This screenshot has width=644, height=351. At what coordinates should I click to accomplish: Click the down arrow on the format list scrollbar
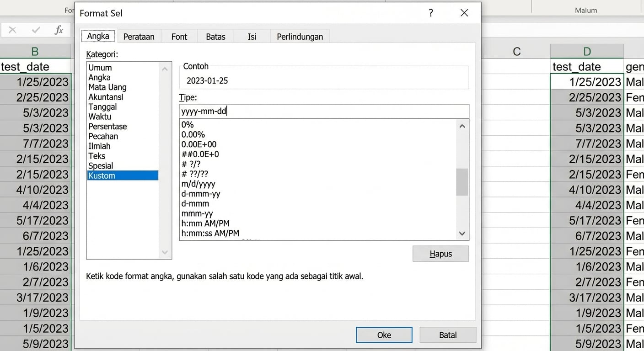pyautogui.click(x=462, y=233)
